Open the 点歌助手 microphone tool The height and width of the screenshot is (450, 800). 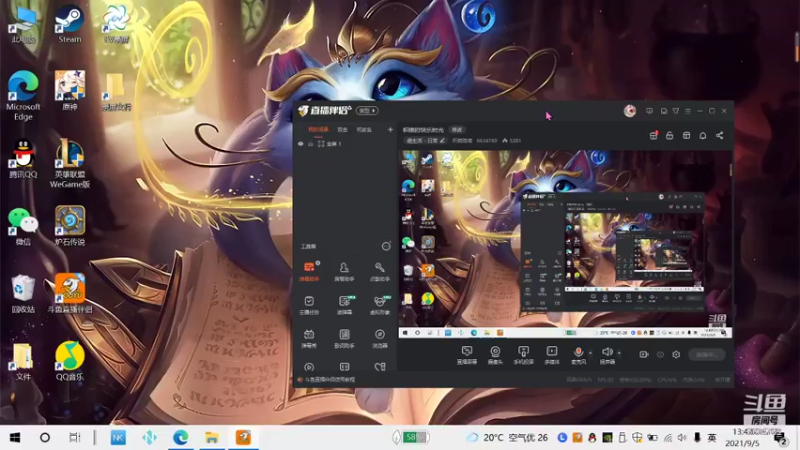click(x=380, y=271)
